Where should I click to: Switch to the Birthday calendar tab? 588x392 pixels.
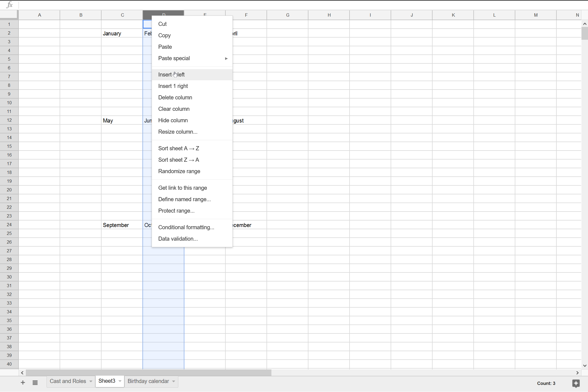coord(148,381)
